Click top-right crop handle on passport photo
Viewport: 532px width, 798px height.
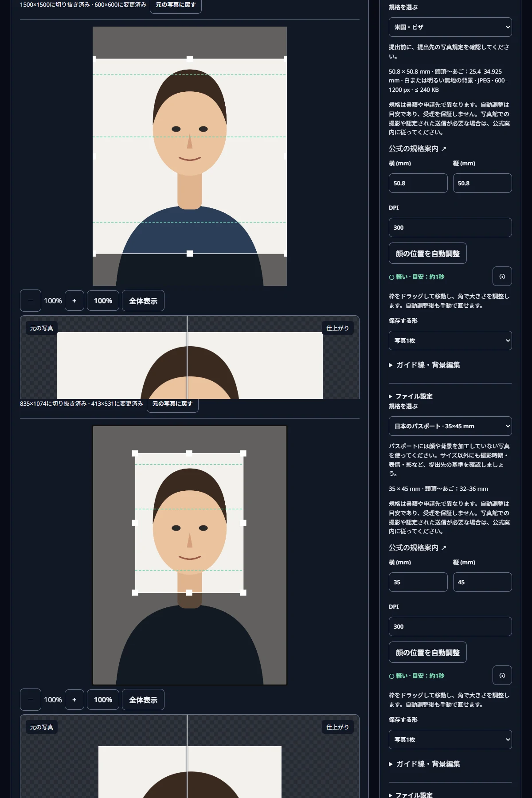click(x=243, y=453)
